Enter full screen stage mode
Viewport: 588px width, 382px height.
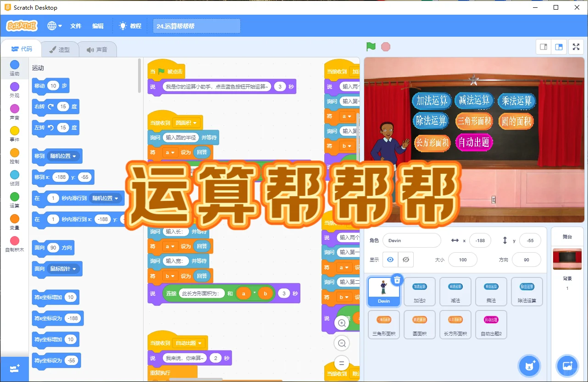click(x=576, y=46)
